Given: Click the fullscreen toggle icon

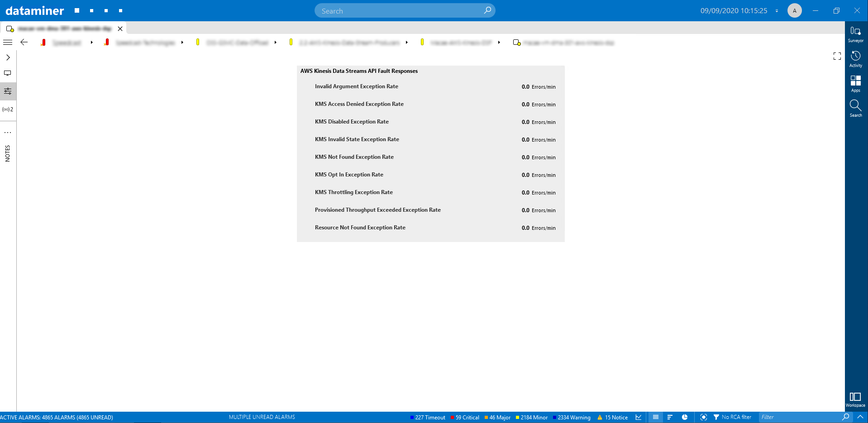Looking at the screenshot, I should [837, 56].
